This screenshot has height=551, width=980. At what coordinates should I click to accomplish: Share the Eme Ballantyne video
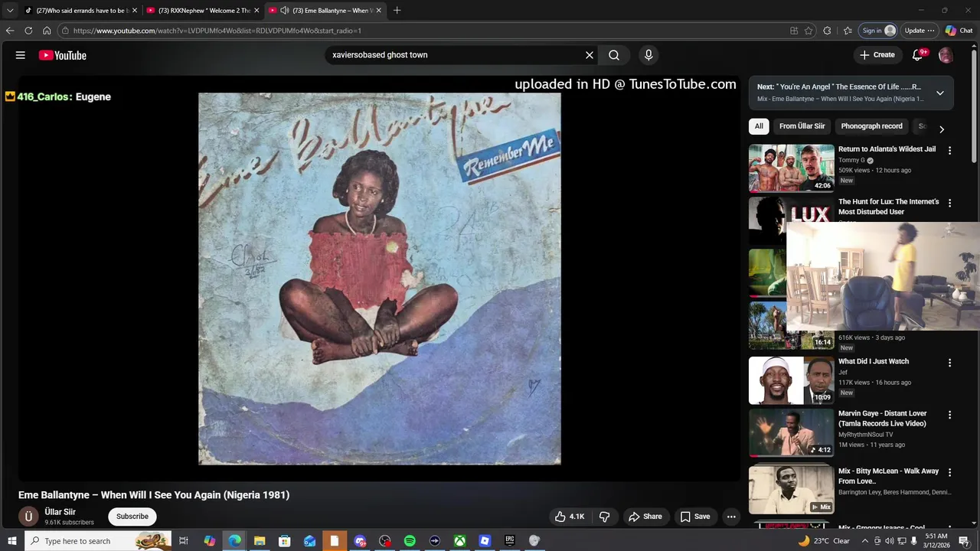click(x=645, y=517)
